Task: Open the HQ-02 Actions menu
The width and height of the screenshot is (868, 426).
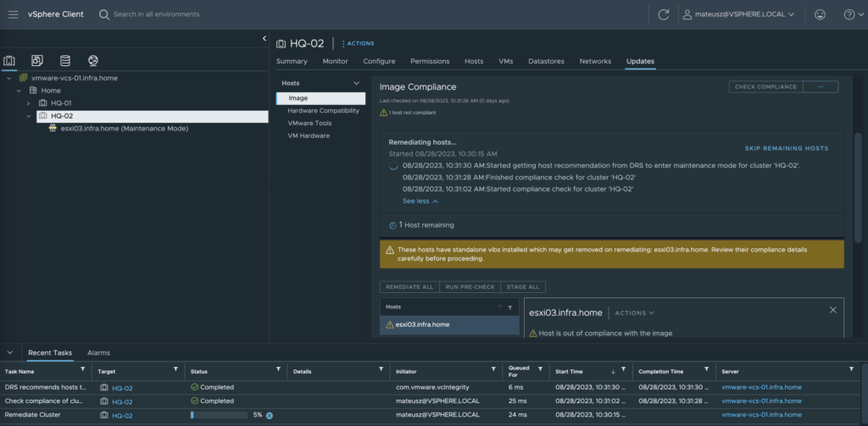Action: pyautogui.click(x=358, y=43)
